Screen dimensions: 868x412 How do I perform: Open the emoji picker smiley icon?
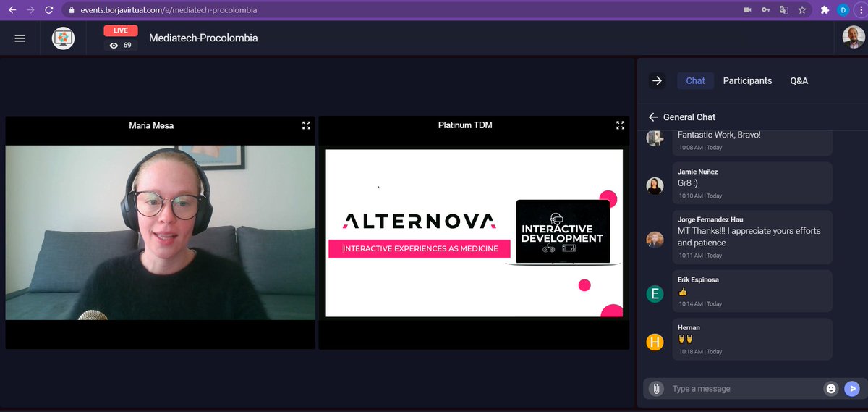coord(831,389)
